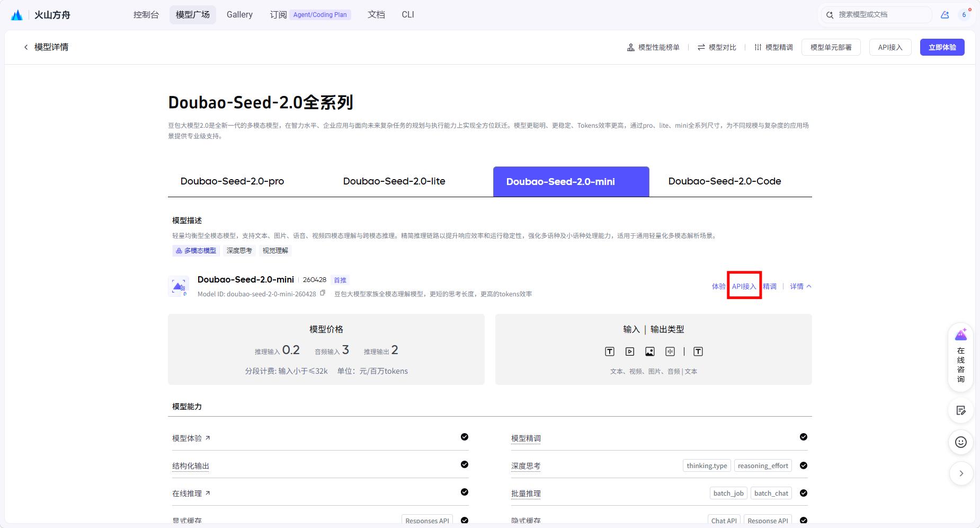Click the image input type icon
This screenshot has width=980, height=528.
(650, 351)
